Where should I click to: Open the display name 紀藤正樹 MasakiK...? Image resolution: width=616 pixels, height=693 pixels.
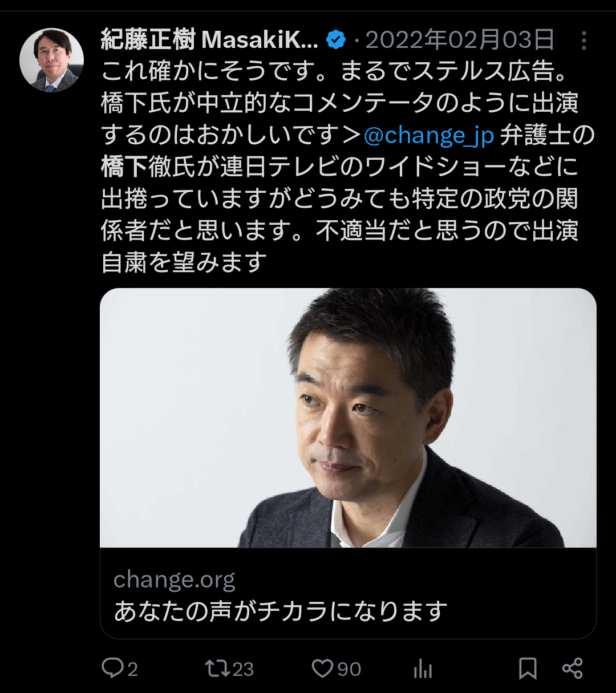(209, 40)
